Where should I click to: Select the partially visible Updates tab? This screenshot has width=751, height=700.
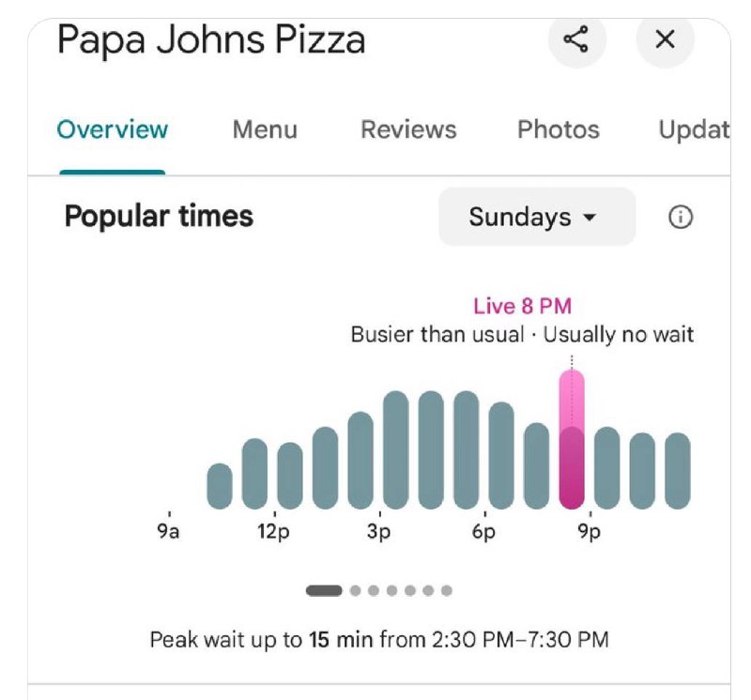pos(694,129)
